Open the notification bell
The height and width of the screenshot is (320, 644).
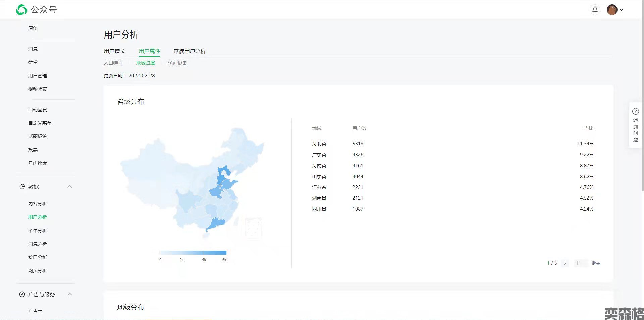pos(595,10)
